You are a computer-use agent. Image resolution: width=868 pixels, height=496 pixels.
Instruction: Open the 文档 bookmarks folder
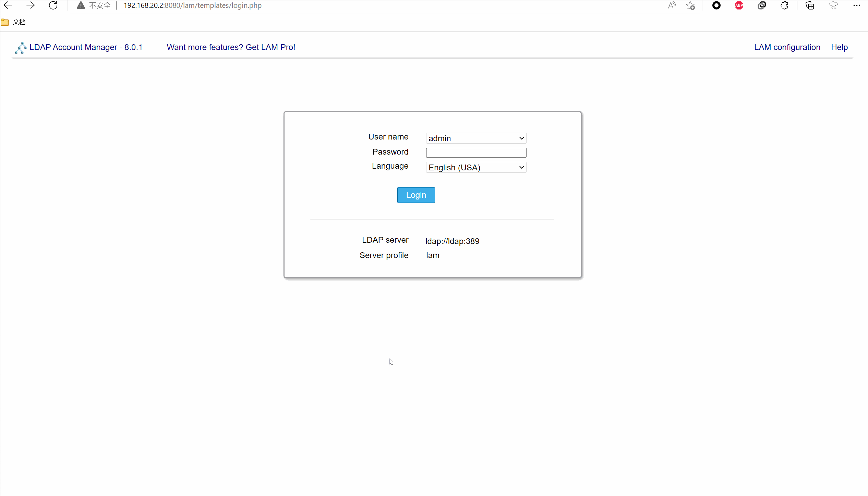pos(13,22)
